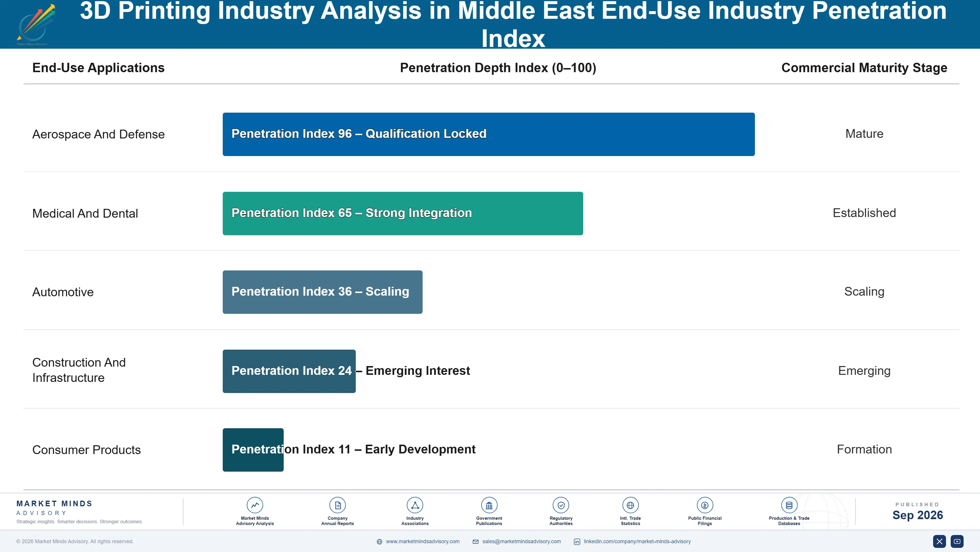Click the Established maturity stage value
The image size is (980, 552).
[864, 213]
